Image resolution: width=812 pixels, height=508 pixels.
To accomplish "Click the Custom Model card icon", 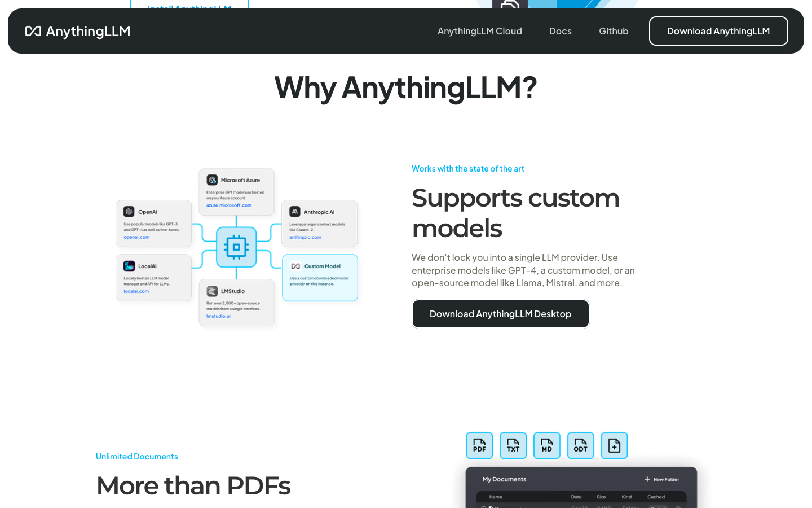I will point(295,266).
